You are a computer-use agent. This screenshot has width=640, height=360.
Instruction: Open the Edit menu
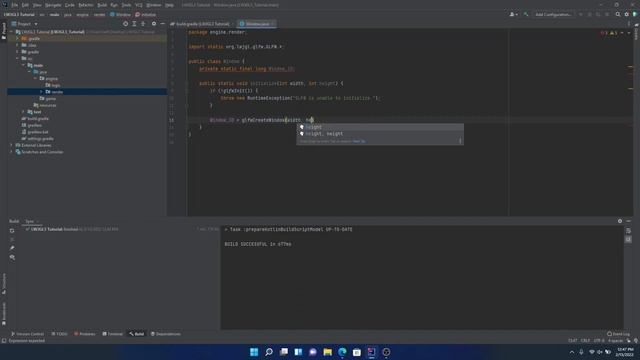tap(25, 5)
